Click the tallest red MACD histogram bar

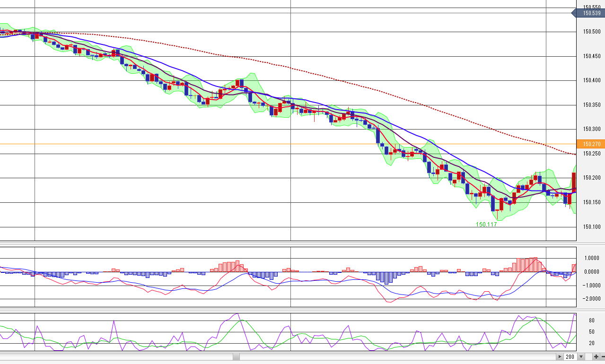(535, 265)
